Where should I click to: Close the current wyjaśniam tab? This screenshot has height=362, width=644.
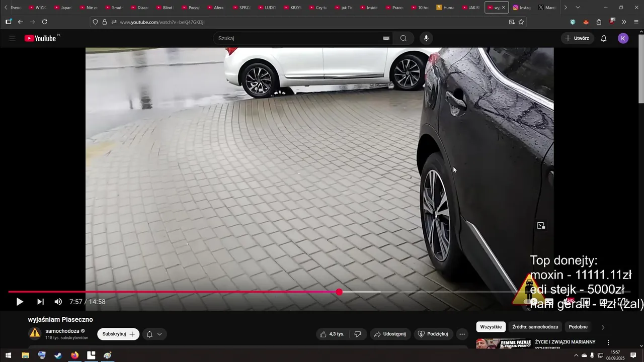point(503,8)
